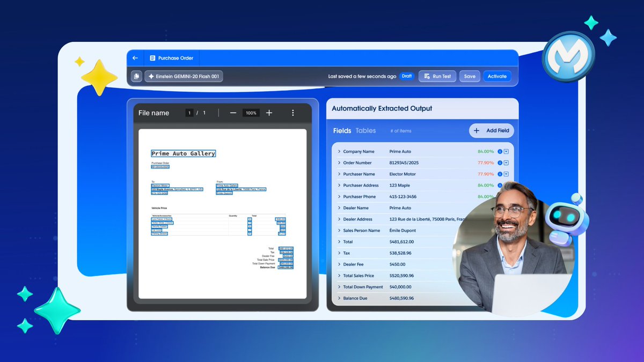Viewport: 644px width, 362px height.
Task: Click the Save button
Action: tap(470, 76)
